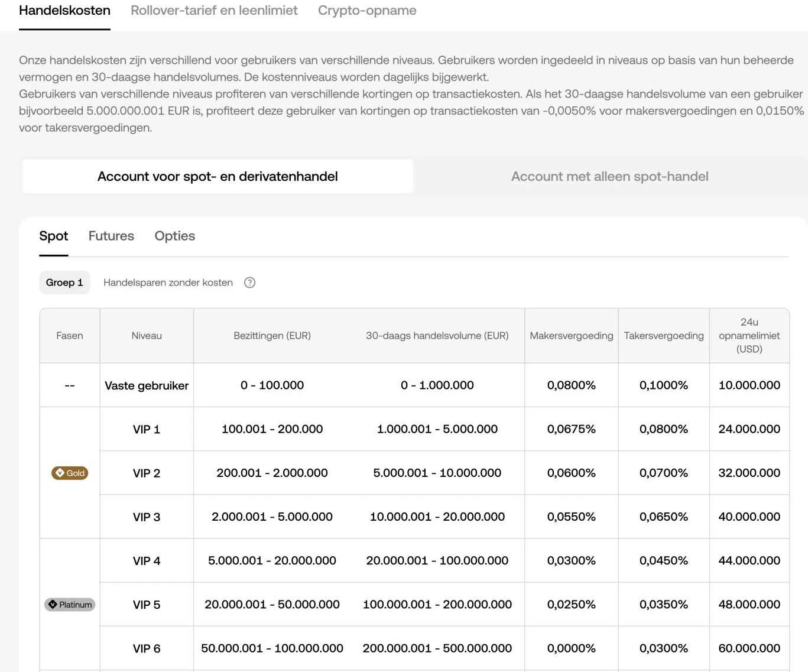The height and width of the screenshot is (672, 808).
Task: Click the Gold tier badge
Action: tap(70, 473)
